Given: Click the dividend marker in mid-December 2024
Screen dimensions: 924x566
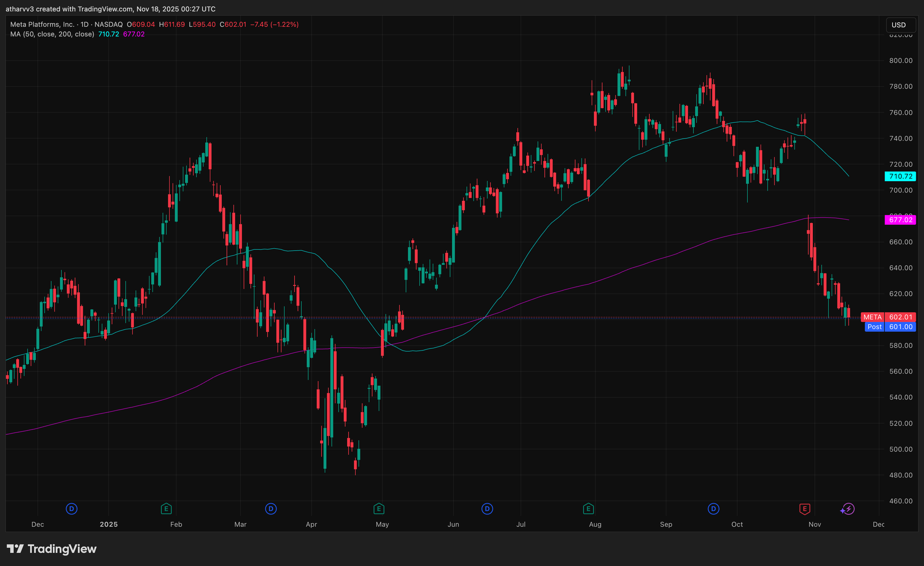Looking at the screenshot, I should point(72,509).
